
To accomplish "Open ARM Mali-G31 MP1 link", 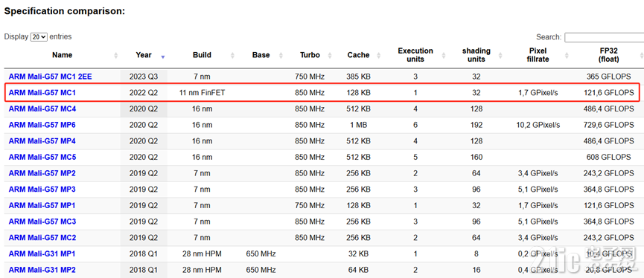I will [42, 253].
